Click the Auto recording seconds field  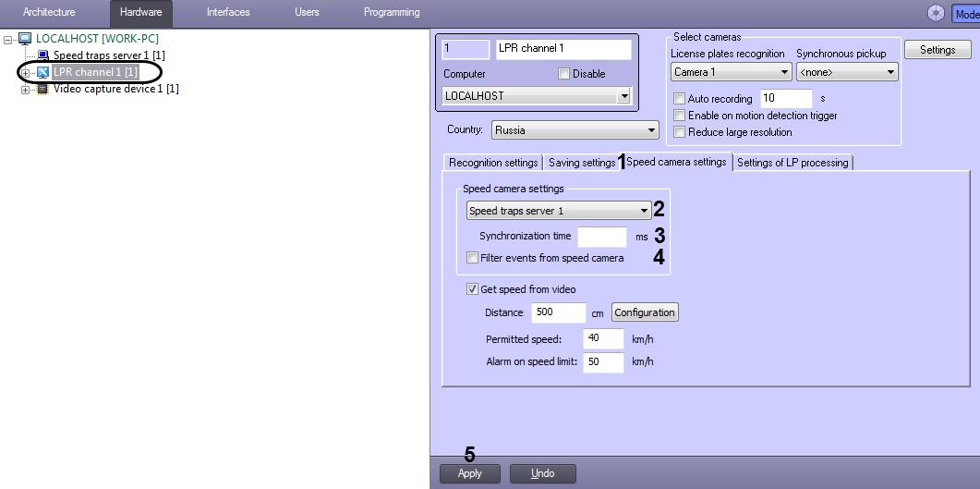pos(786,98)
